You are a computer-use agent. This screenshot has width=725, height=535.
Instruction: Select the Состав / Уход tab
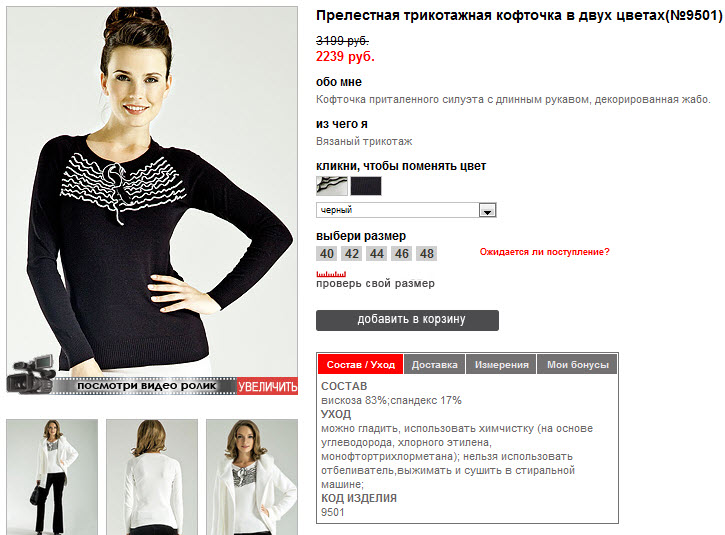[361, 364]
